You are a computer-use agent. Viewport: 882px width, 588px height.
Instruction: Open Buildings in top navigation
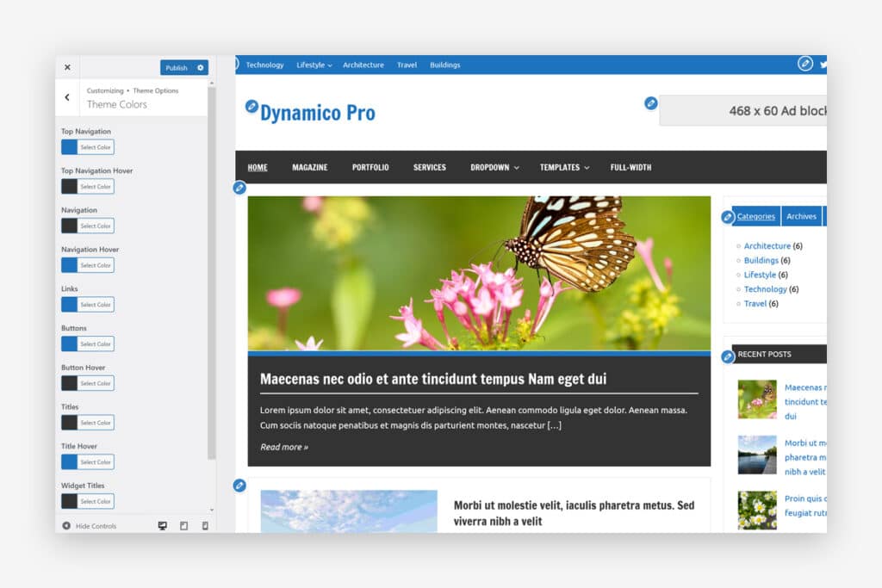(x=445, y=65)
